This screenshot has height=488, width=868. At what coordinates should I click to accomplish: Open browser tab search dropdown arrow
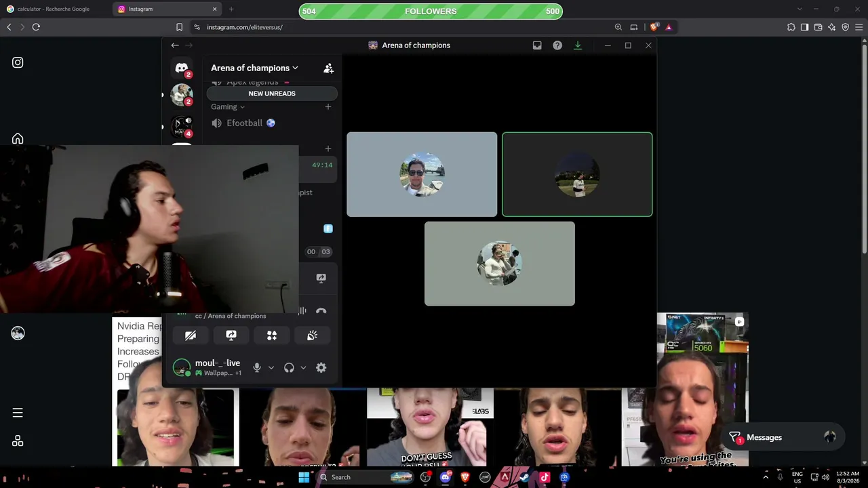tap(800, 9)
